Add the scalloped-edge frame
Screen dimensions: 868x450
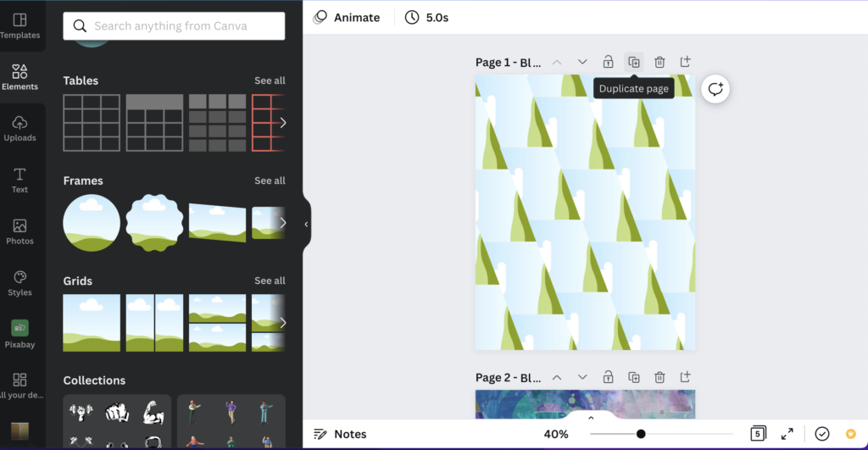coord(154,223)
